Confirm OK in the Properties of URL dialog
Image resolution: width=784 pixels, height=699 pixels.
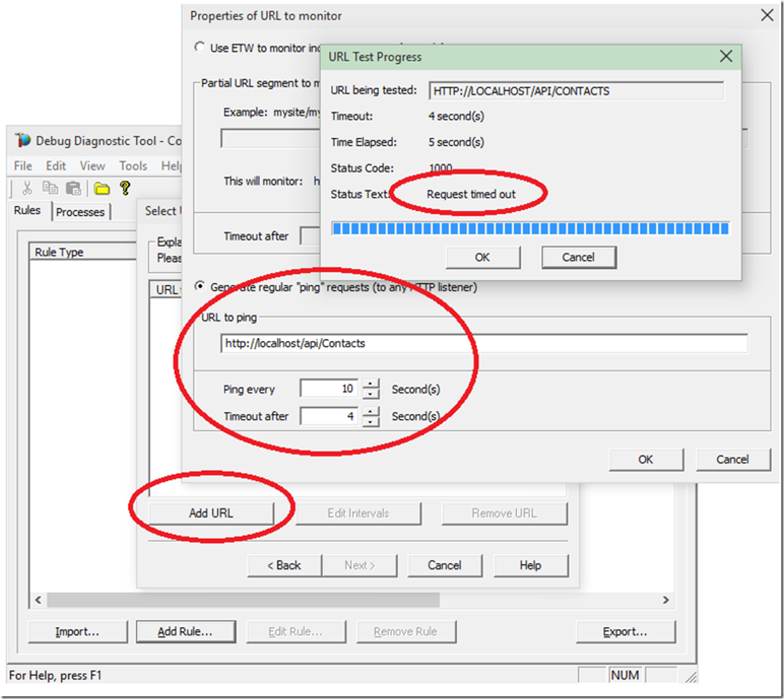645,460
